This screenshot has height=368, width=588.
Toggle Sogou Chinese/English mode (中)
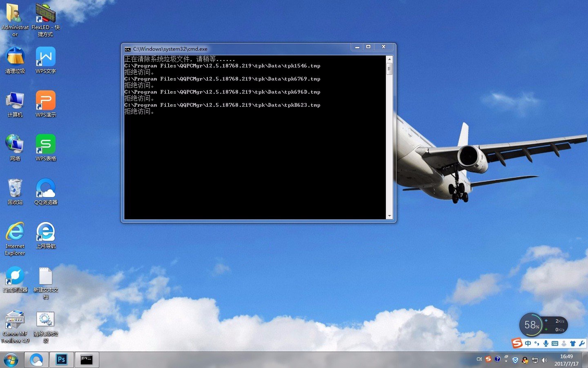[x=528, y=343]
